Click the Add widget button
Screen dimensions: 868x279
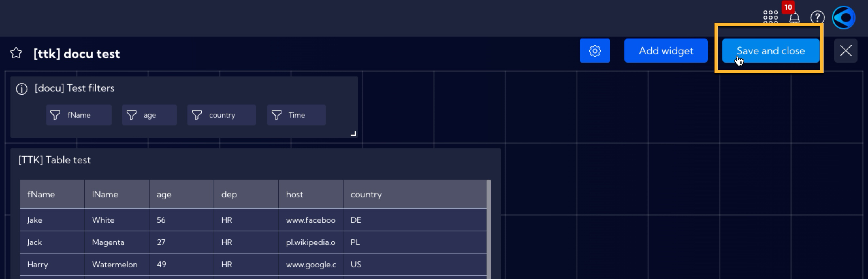(x=666, y=51)
